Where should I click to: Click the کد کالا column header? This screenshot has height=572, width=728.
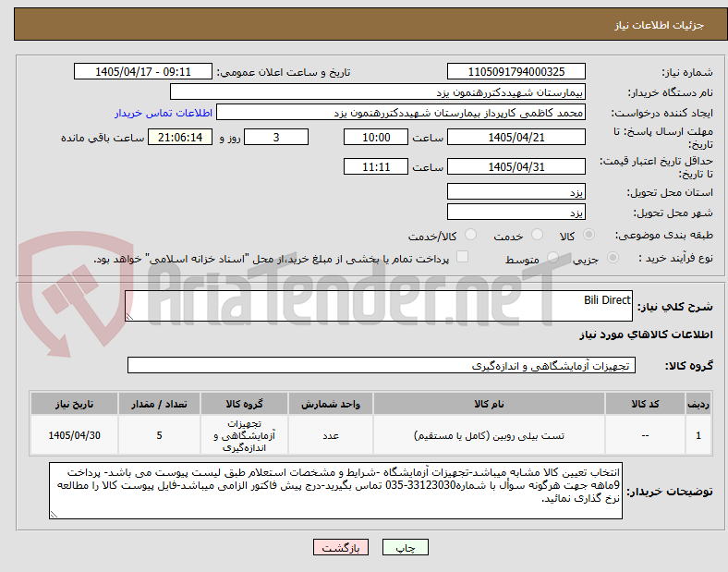point(646,404)
